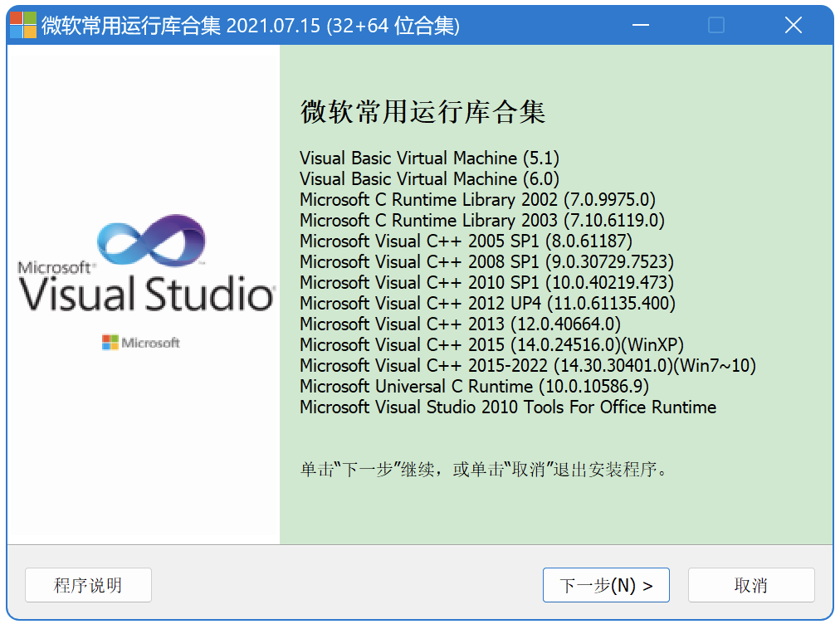Click Visual C++ 2015-2022 (Win7~10) line
The width and height of the screenshot is (840, 629).
pyautogui.click(x=528, y=365)
